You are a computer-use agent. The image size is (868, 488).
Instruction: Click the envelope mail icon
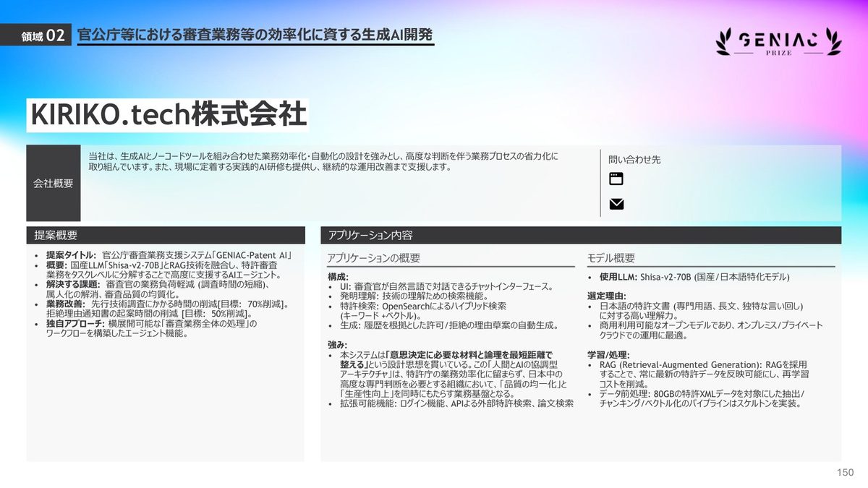(616, 204)
